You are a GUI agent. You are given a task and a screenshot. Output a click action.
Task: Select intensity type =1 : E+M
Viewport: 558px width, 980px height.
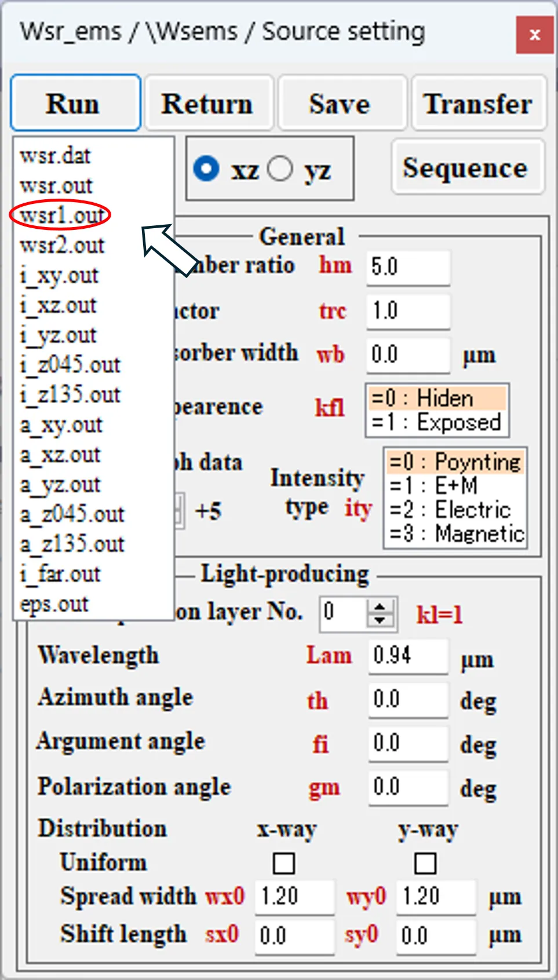tap(455, 485)
